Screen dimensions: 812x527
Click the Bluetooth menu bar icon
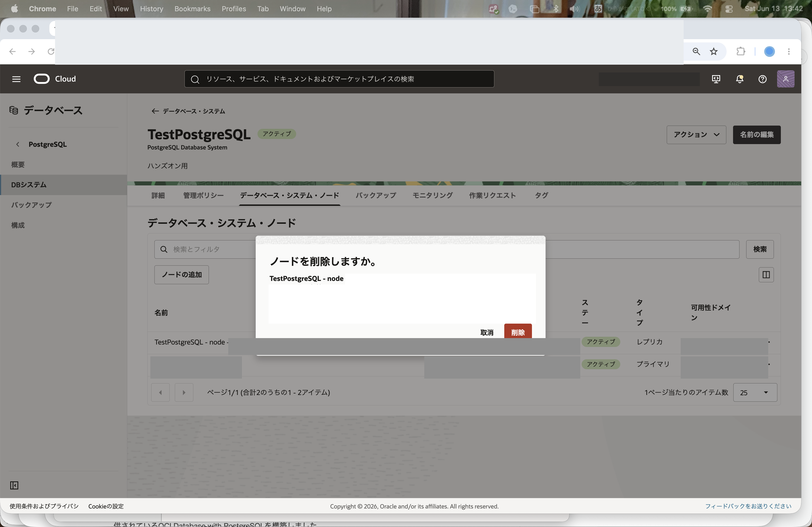tap(556, 9)
